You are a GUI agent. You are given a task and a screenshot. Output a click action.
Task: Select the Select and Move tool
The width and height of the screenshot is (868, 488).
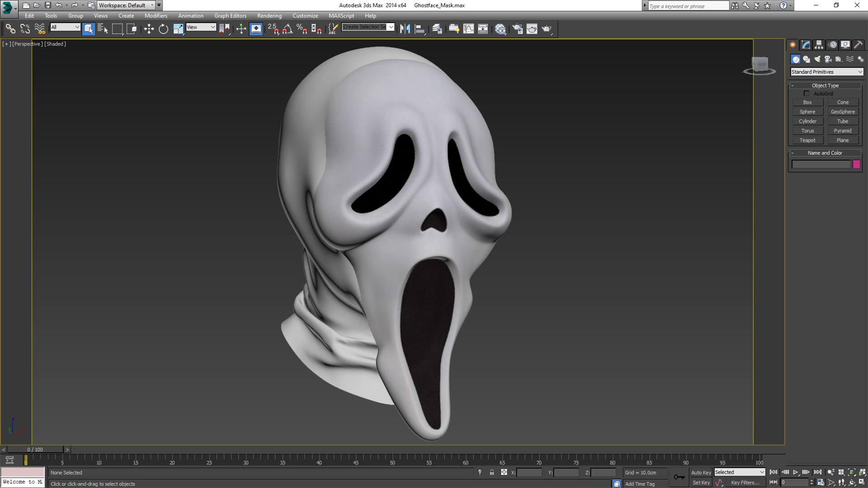coord(149,29)
